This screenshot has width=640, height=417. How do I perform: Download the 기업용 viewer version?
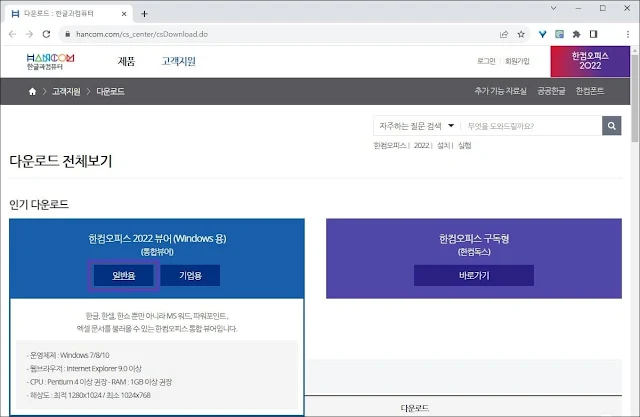point(190,275)
